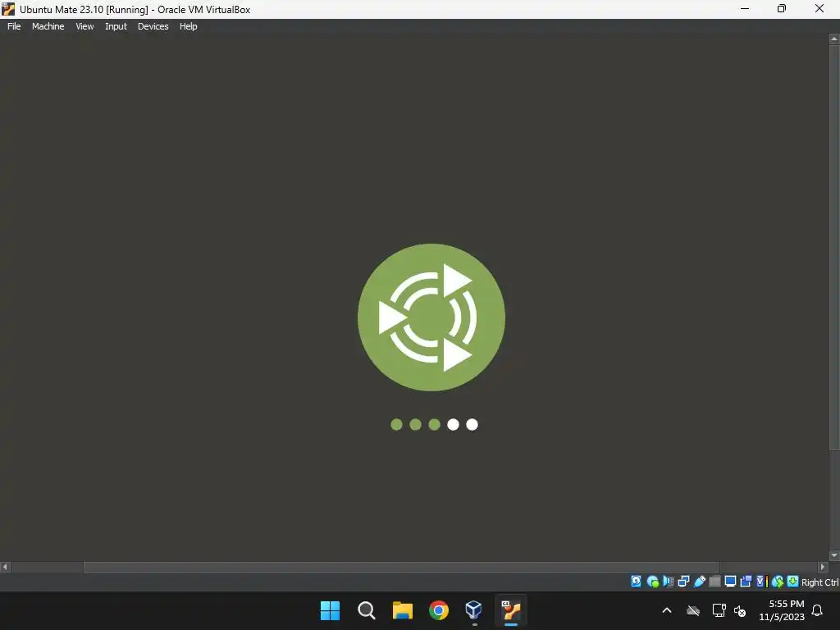Click the muted volume tray icon
840x630 pixels.
coord(740,610)
